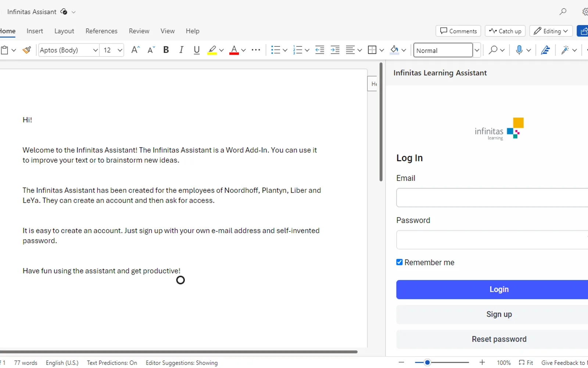Toggle Italic formatting
This screenshot has height=368, width=588.
point(181,50)
